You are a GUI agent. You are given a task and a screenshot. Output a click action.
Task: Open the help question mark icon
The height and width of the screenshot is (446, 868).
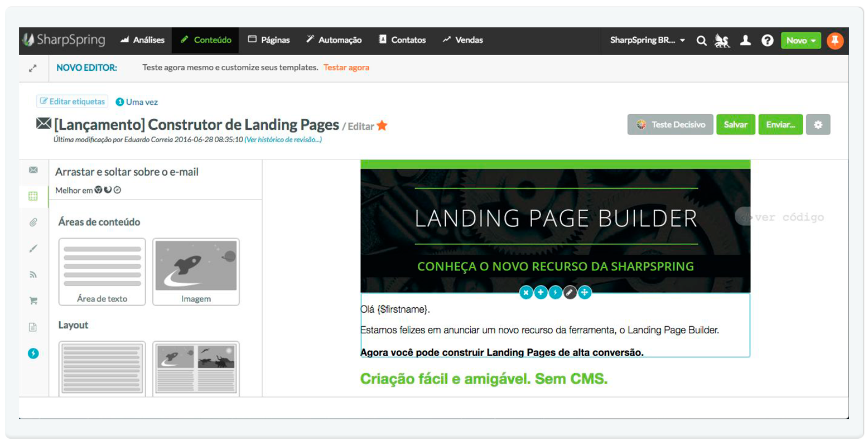click(768, 40)
